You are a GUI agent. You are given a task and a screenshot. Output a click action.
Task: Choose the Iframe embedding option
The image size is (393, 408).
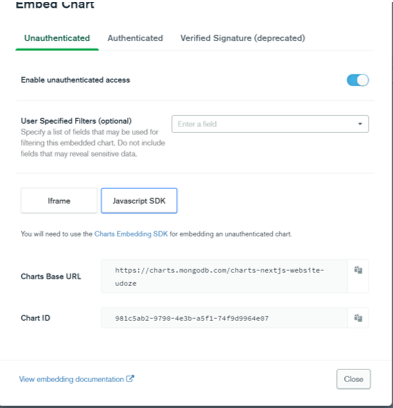[59, 201]
